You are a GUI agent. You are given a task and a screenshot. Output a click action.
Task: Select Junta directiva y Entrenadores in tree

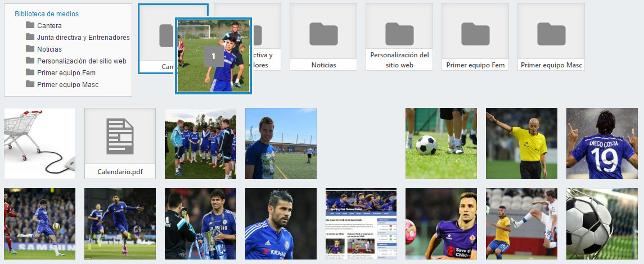point(83,38)
